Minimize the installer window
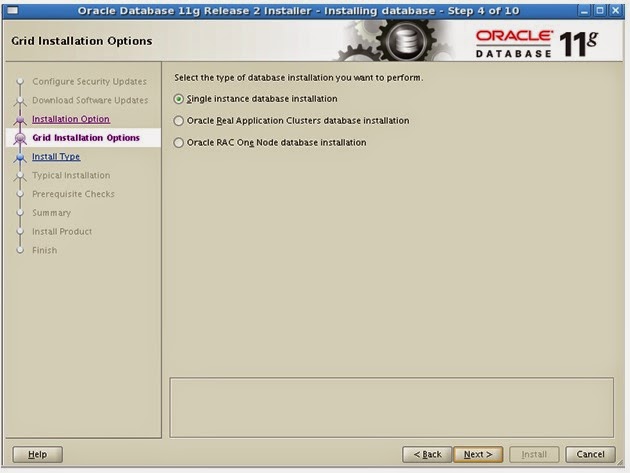Viewport: 630px width, 473px height. pos(584,11)
